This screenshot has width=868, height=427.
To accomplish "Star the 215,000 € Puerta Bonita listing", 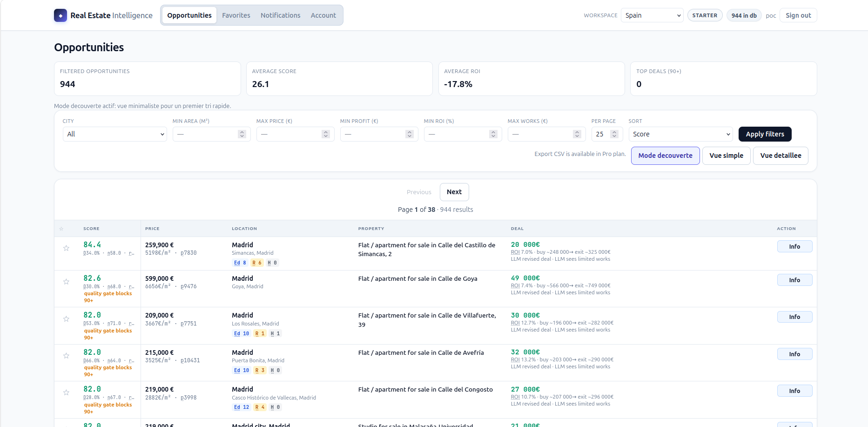I will 66,356.
